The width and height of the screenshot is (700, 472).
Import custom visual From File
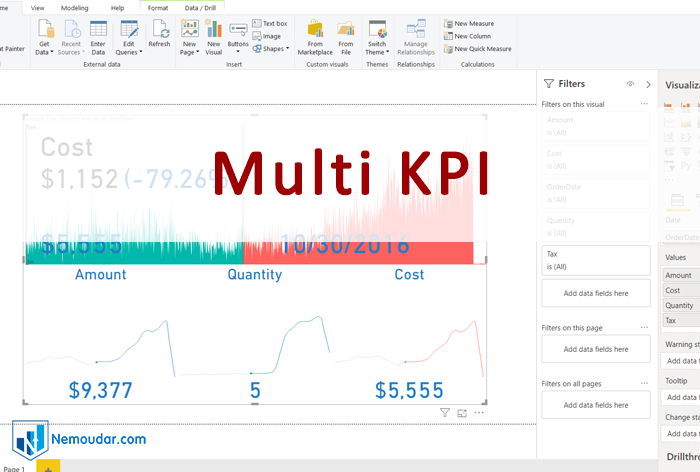point(345,28)
